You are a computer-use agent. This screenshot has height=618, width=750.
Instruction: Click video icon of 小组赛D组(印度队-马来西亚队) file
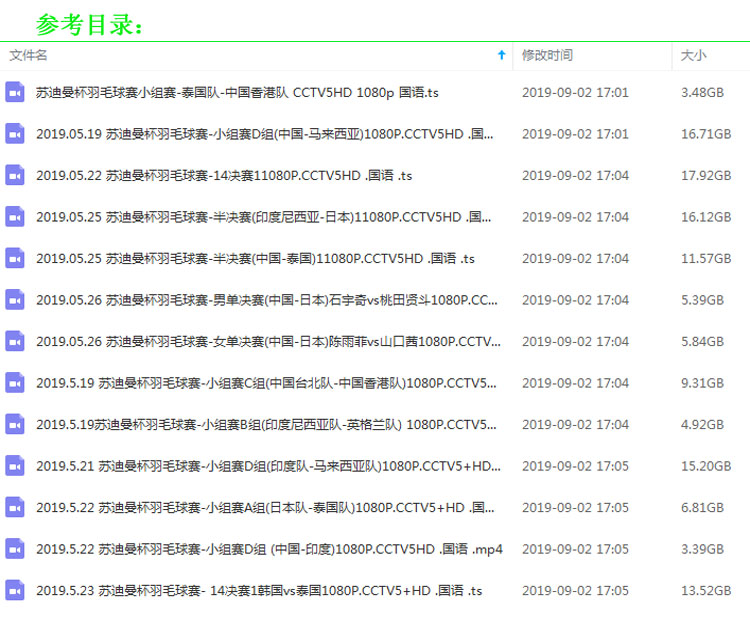(x=15, y=465)
